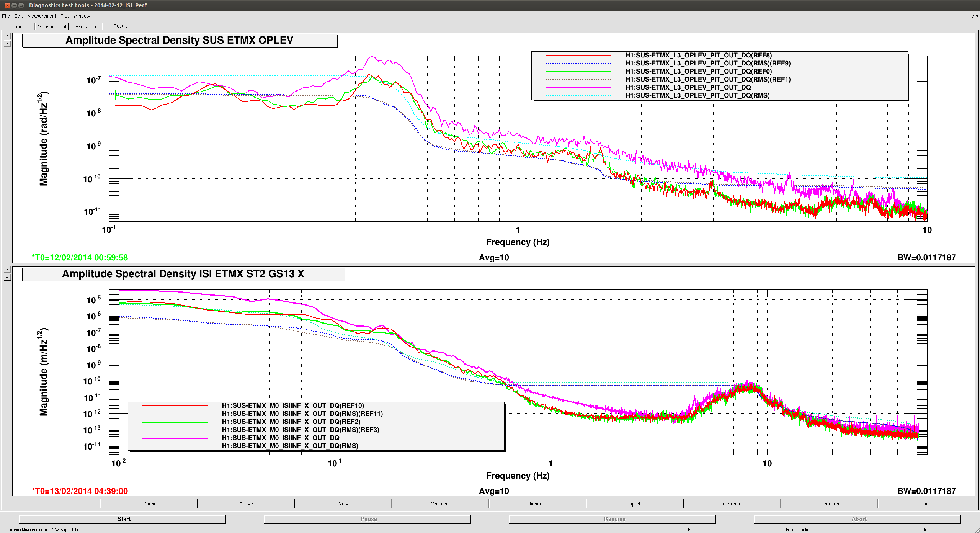Click the Print... button
The width and height of the screenshot is (980, 533).
click(x=926, y=504)
